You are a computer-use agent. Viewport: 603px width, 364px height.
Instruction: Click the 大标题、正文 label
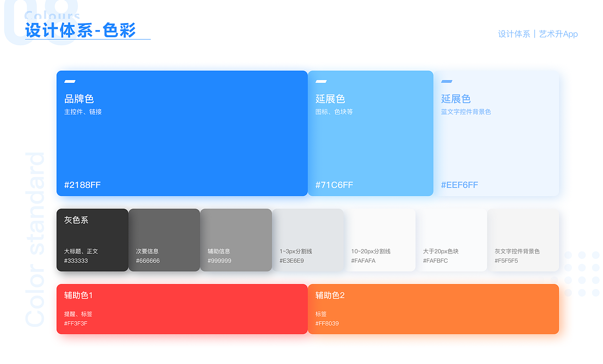click(x=81, y=251)
